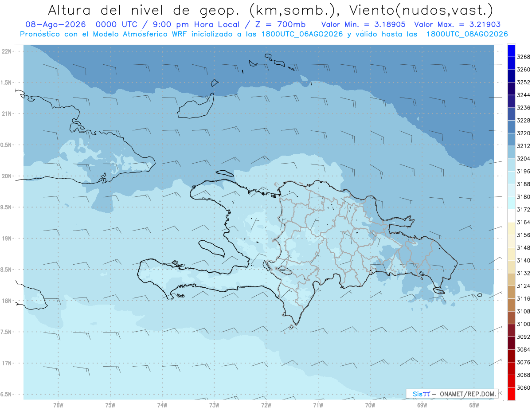This screenshot has height=411, width=532.
Task: Click the '19N' latitude label
Action: click(7, 239)
